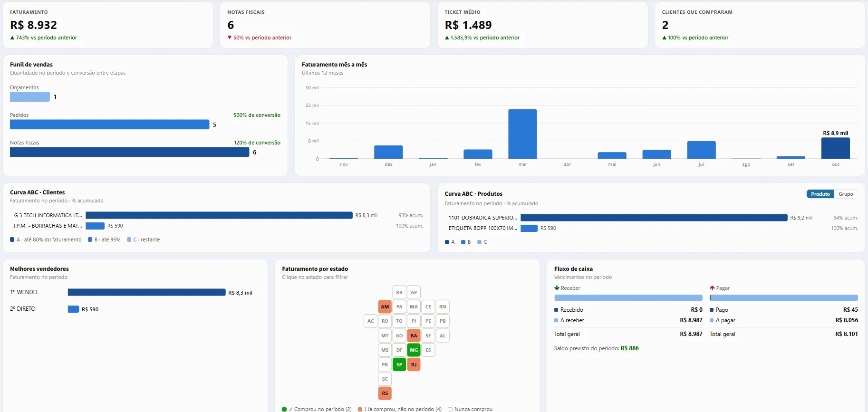Click the Receber progress bar in Fluxo de caixa

point(628,298)
